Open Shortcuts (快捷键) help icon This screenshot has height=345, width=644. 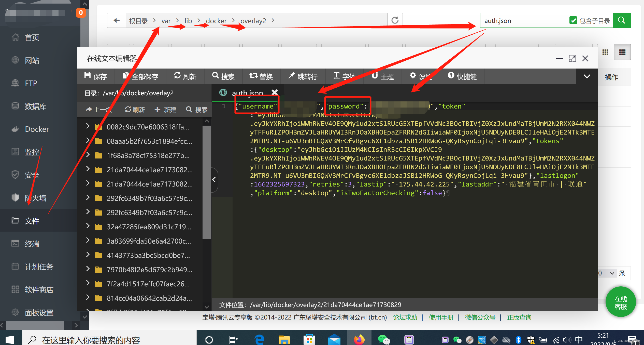coord(451,76)
